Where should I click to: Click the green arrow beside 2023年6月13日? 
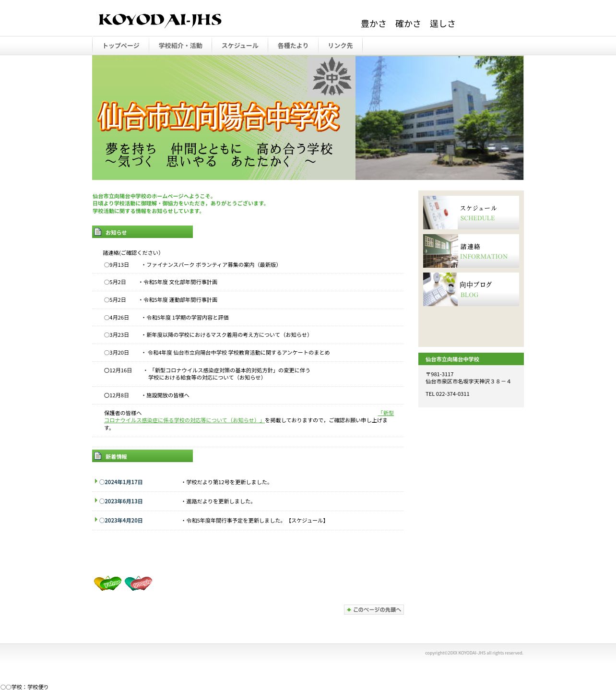pyautogui.click(x=96, y=500)
